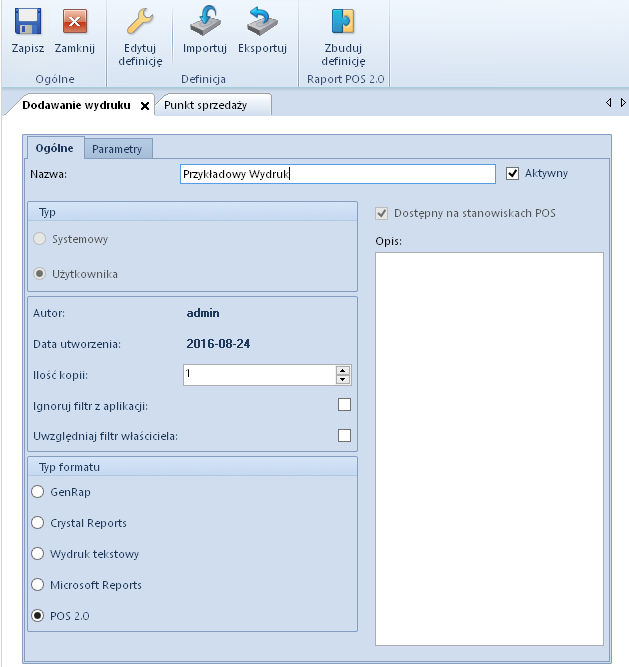Viewport: 629px width, 667px height.
Task: Click the Ilość kopii number field
Action: tap(259, 375)
